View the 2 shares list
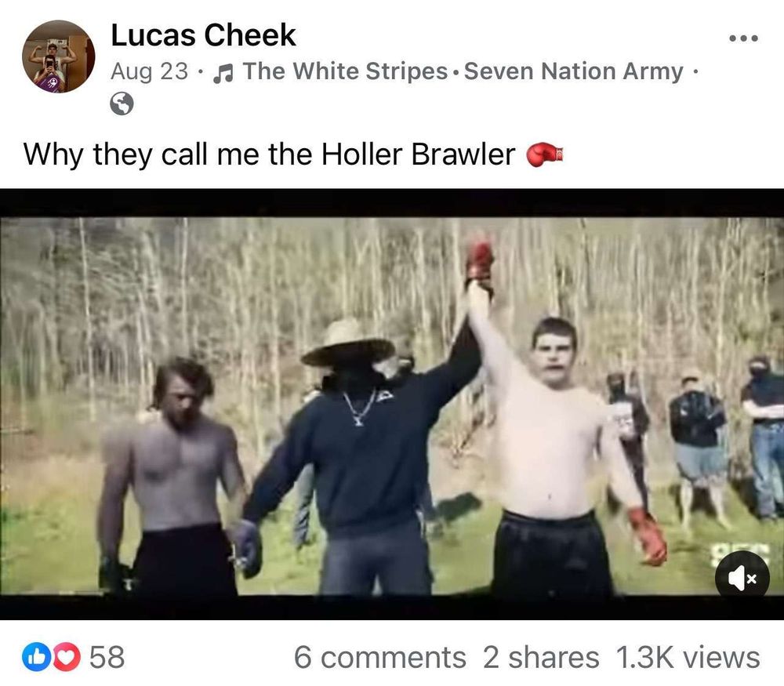This screenshot has width=784, height=686. click(x=541, y=657)
